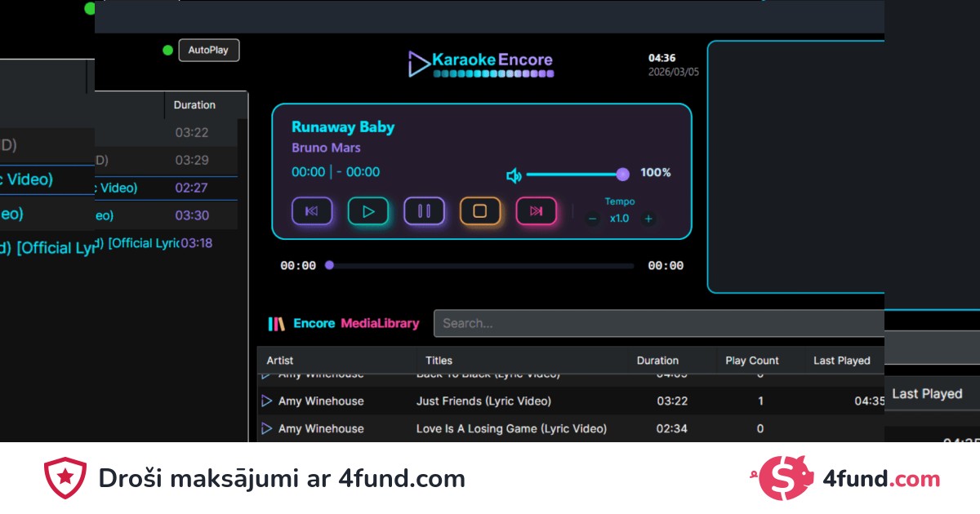Viewport: 980px width, 514px height.
Task: Select queue row with duration 03:18
Action: (x=166, y=243)
